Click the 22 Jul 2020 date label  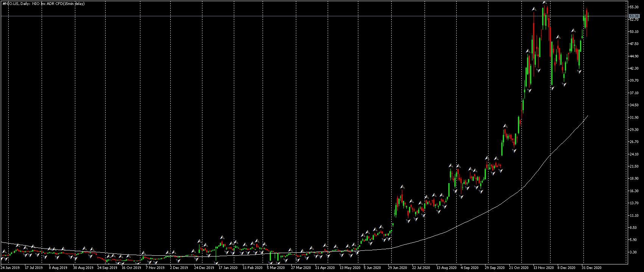(422, 268)
